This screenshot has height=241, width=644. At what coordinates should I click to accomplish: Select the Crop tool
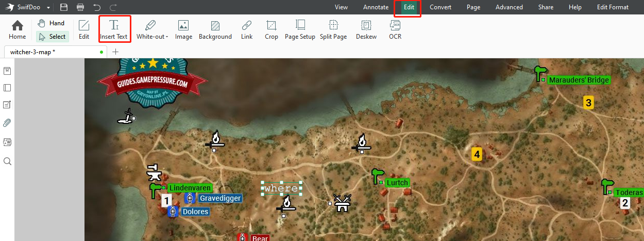[272, 29]
